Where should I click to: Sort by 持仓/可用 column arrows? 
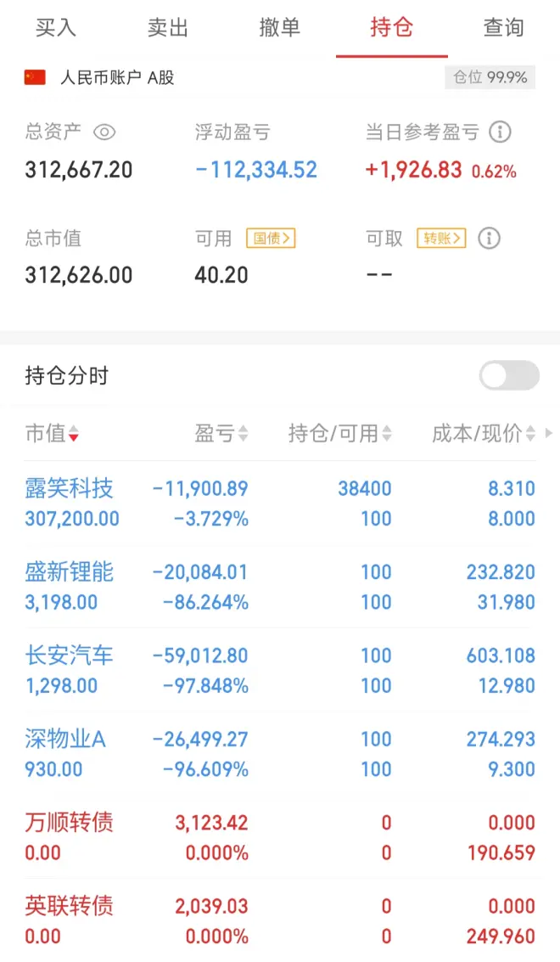tap(387, 435)
